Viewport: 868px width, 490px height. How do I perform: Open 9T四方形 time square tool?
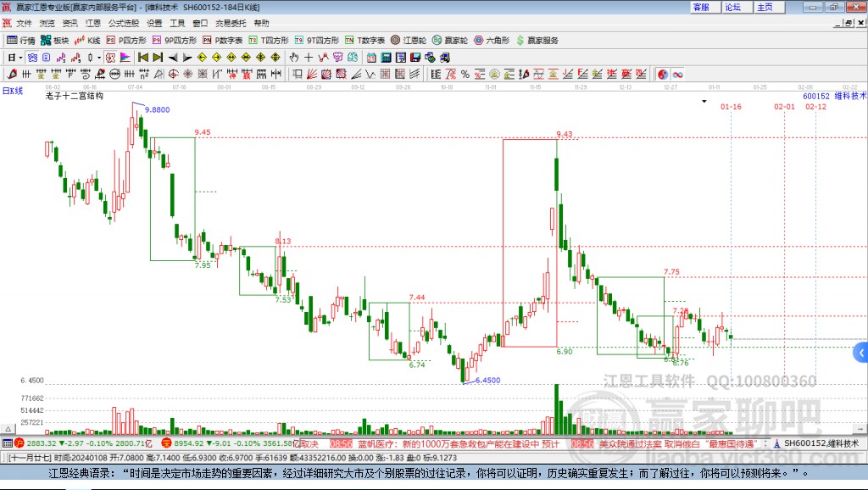(x=317, y=41)
